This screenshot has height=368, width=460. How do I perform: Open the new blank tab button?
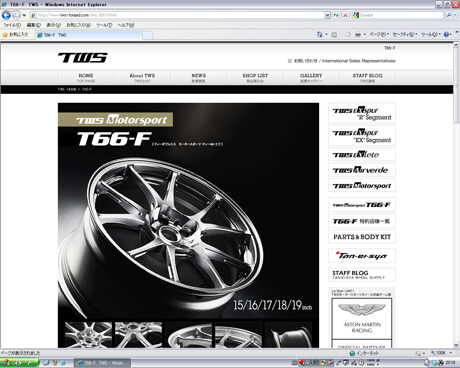pos(148,35)
